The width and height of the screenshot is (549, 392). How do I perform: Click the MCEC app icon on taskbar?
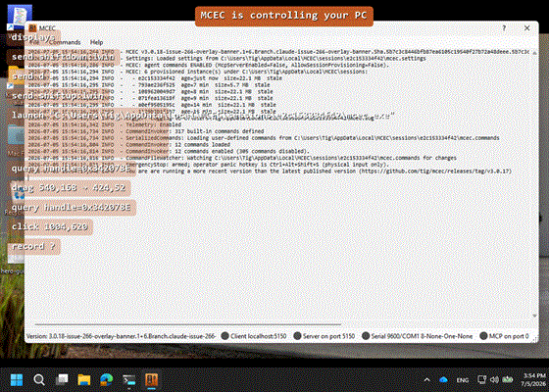(151, 380)
